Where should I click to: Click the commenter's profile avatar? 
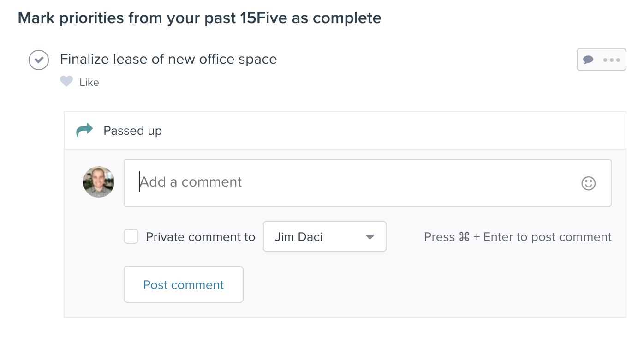(99, 182)
